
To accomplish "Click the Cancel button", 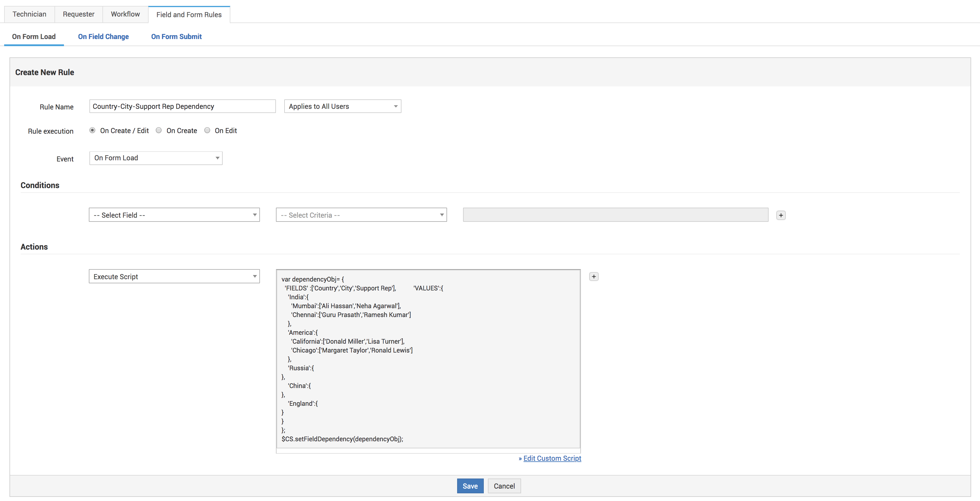I will pos(504,486).
